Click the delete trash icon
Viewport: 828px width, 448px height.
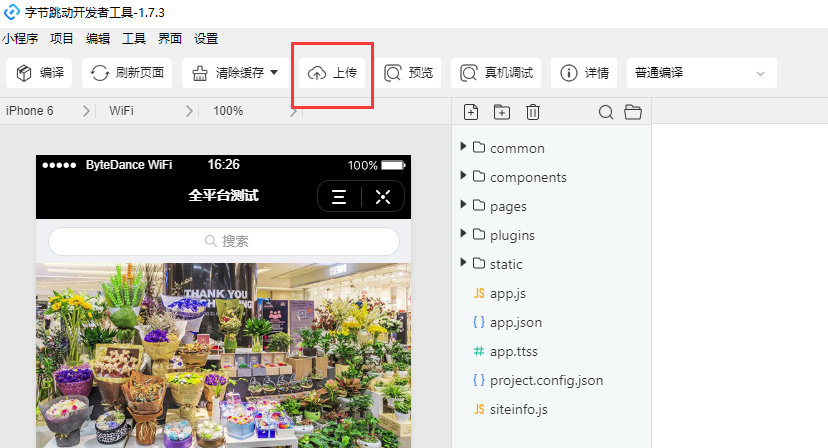click(533, 112)
